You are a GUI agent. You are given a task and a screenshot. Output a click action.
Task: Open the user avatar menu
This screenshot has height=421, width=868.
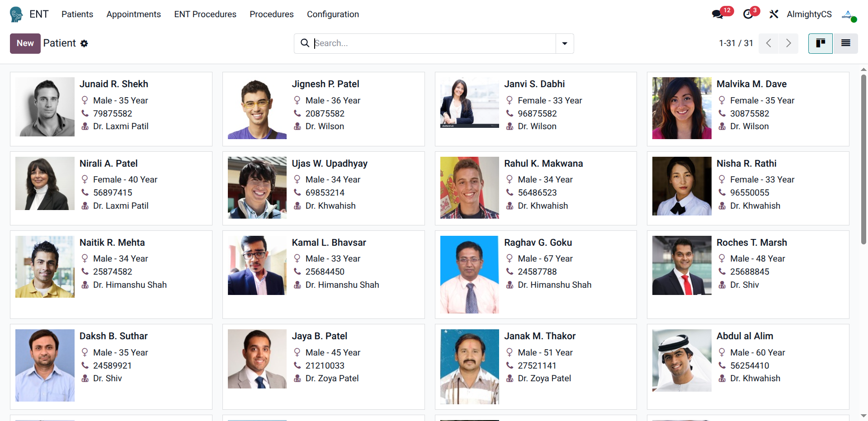coord(849,14)
